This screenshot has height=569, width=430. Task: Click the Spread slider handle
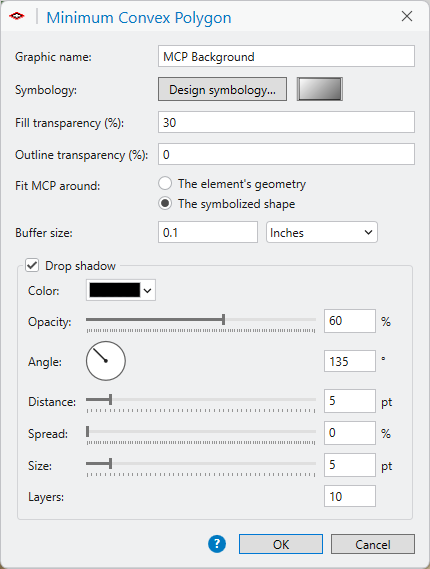tap(87, 431)
